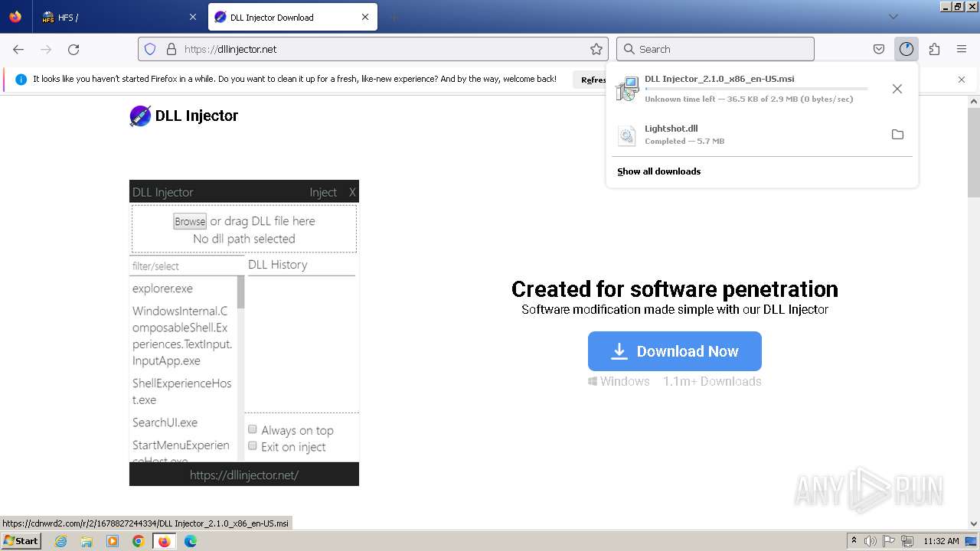The height and width of the screenshot is (551, 980).
Task: Show hidden system tray icons
Action: [854, 541]
